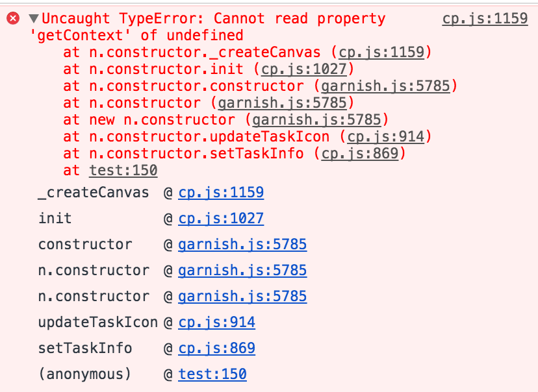
Task: Open the cp.js:1159 link at top right
Action: [x=484, y=18]
